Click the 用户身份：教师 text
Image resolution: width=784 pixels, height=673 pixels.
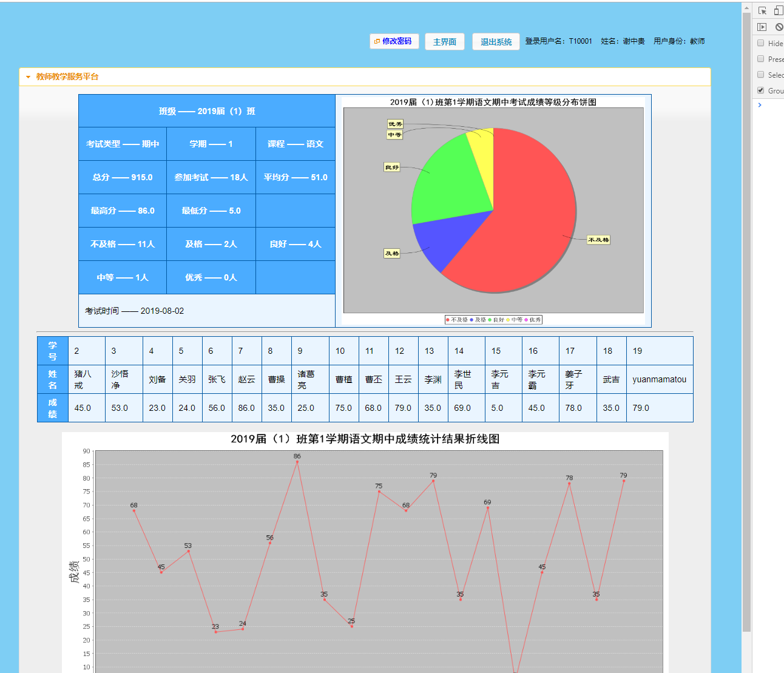(x=679, y=41)
